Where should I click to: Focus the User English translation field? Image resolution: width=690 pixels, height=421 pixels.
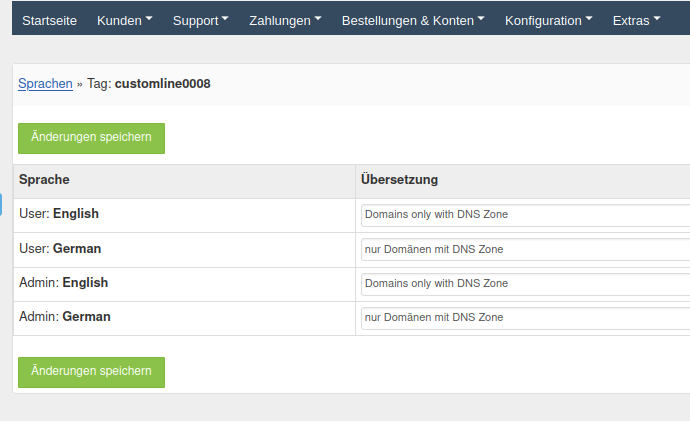coord(525,215)
